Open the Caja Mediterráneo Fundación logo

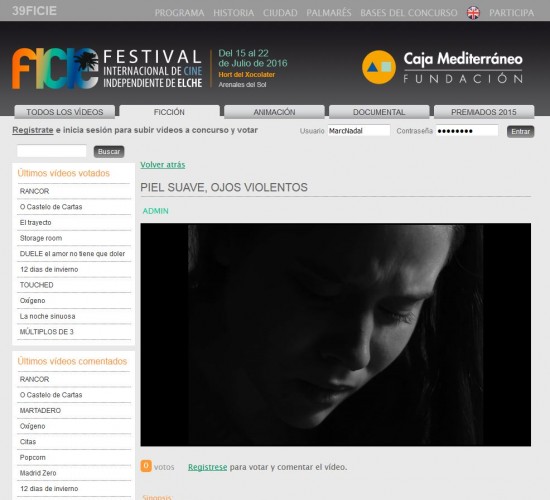point(443,67)
